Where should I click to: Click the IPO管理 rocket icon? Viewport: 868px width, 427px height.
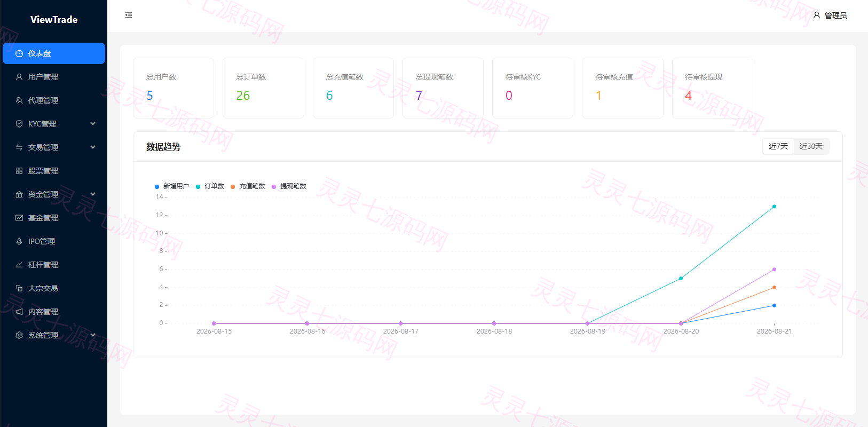19,241
